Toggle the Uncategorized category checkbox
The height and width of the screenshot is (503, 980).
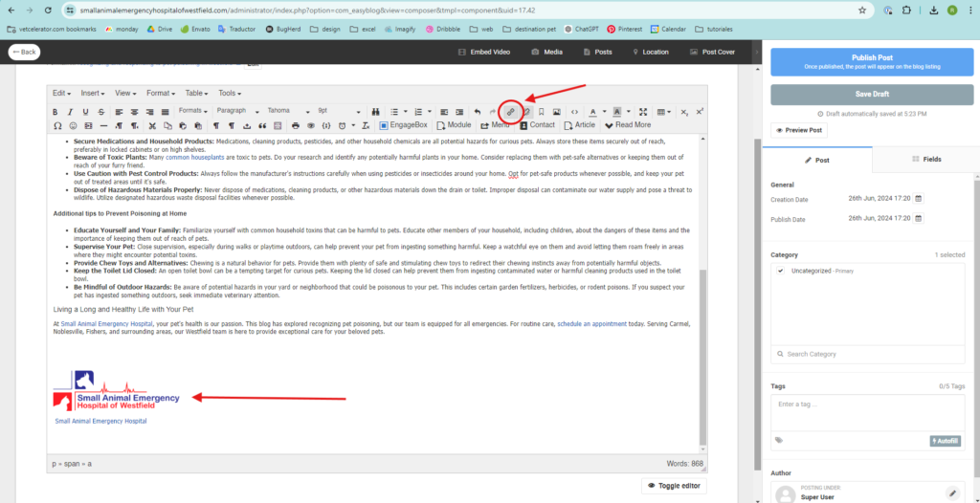coord(782,271)
